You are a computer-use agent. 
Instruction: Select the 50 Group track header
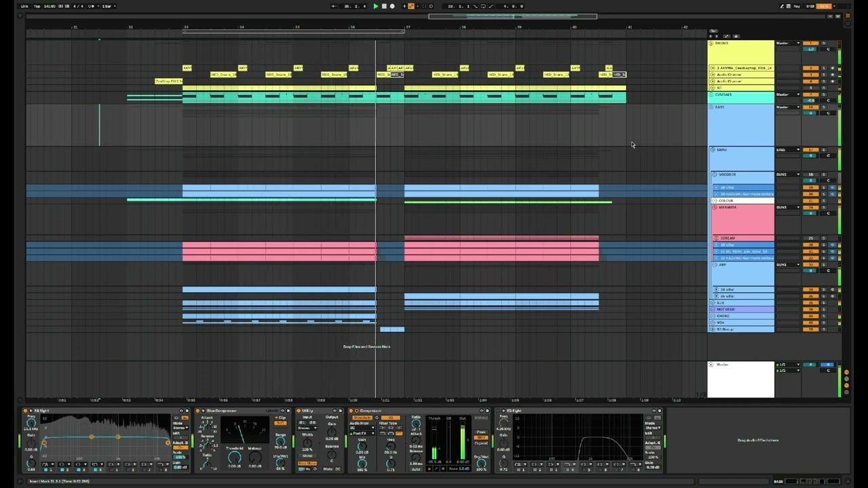point(742,329)
